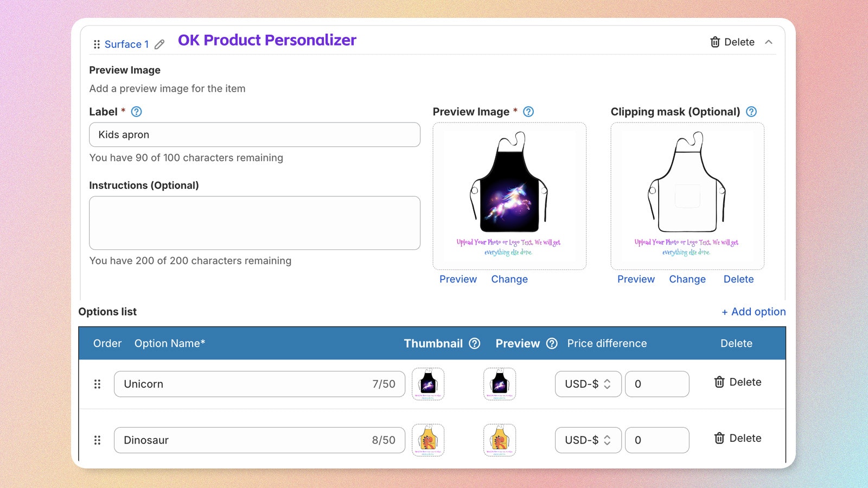Click the drag handle on the Dinosaur row
868x488 pixels.
(x=98, y=440)
